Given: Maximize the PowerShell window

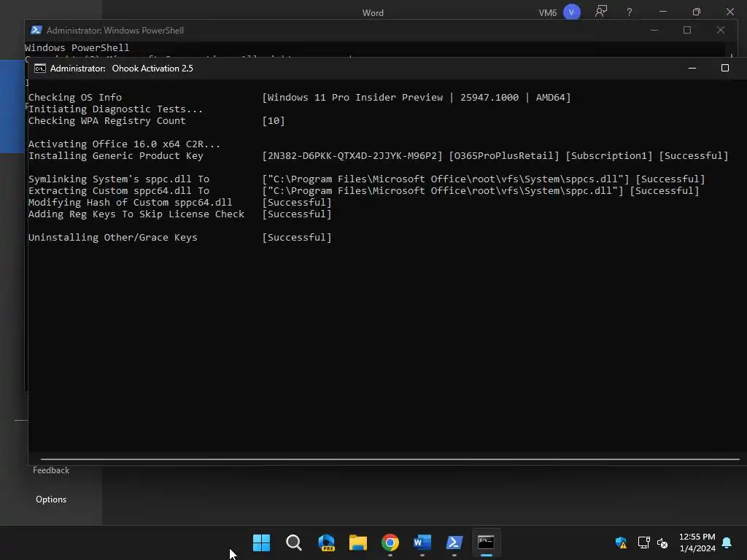Looking at the screenshot, I should (687, 30).
